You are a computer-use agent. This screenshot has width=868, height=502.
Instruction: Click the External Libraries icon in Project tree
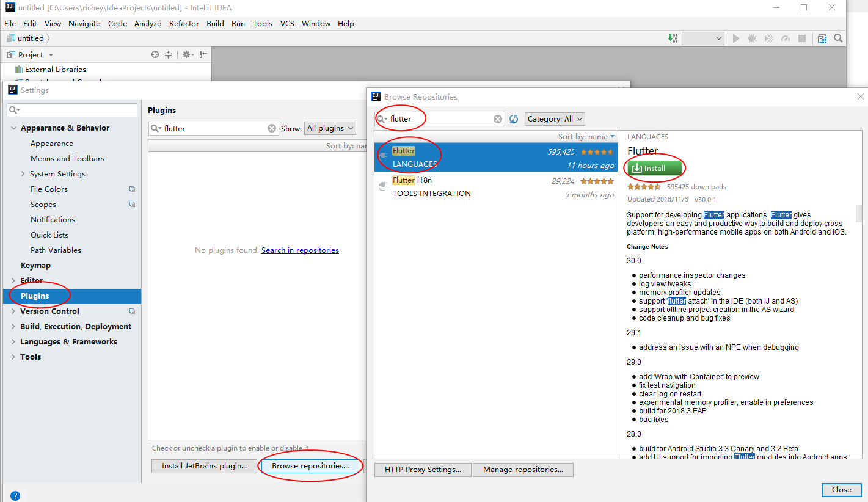[x=19, y=70]
